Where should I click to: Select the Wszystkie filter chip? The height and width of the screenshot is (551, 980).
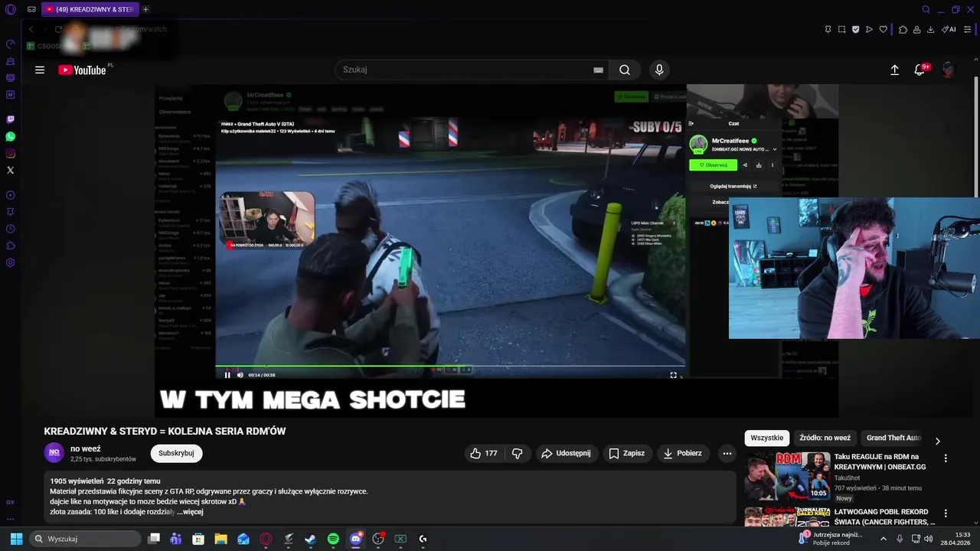coord(767,438)
